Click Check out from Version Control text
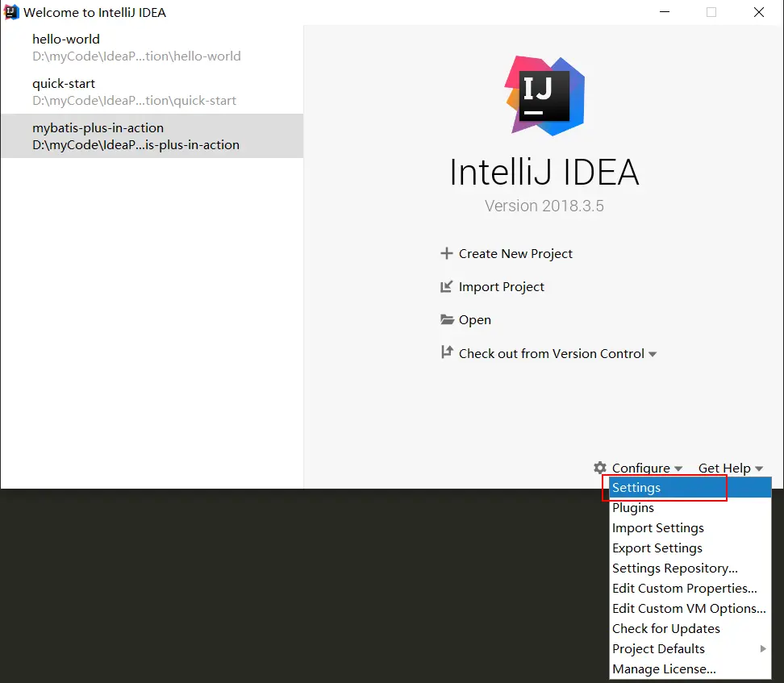This screenshot has height=683, width=784. [551, 353]
